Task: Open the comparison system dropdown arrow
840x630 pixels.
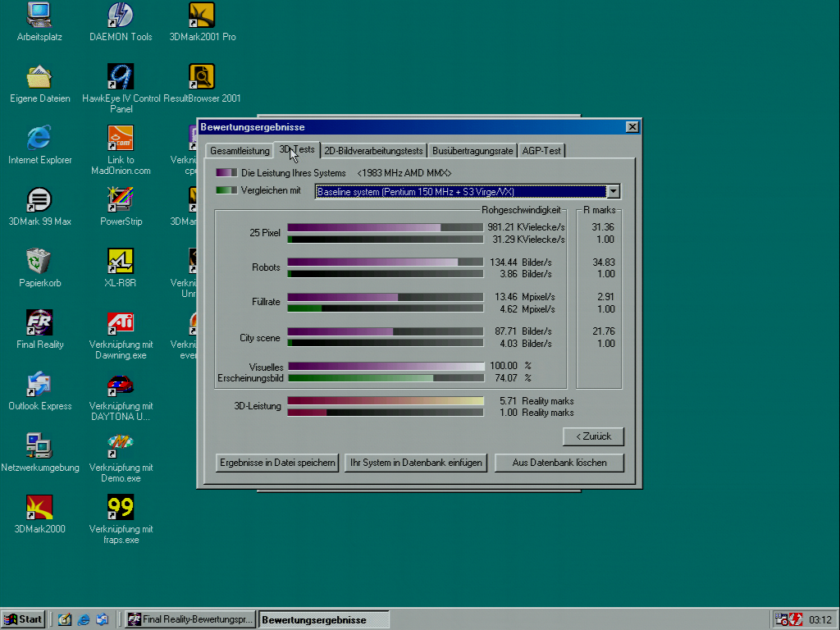Action: (x=613, y=192)
